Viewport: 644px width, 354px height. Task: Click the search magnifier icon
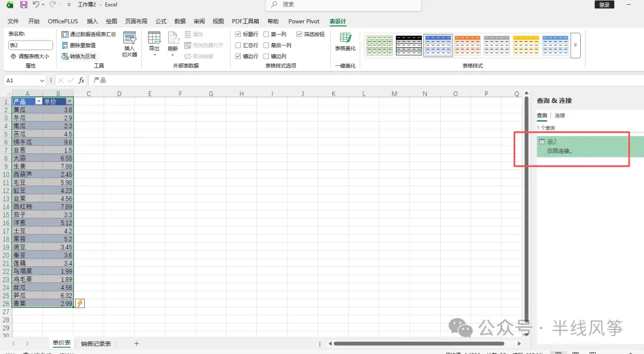point(274,5)
